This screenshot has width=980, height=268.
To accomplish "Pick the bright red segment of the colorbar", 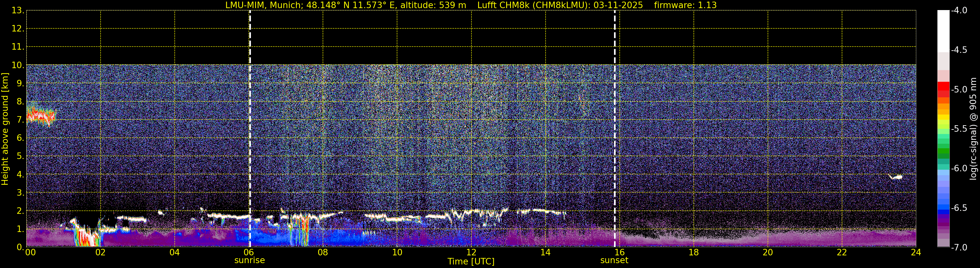I will click(x=943, y=86).
